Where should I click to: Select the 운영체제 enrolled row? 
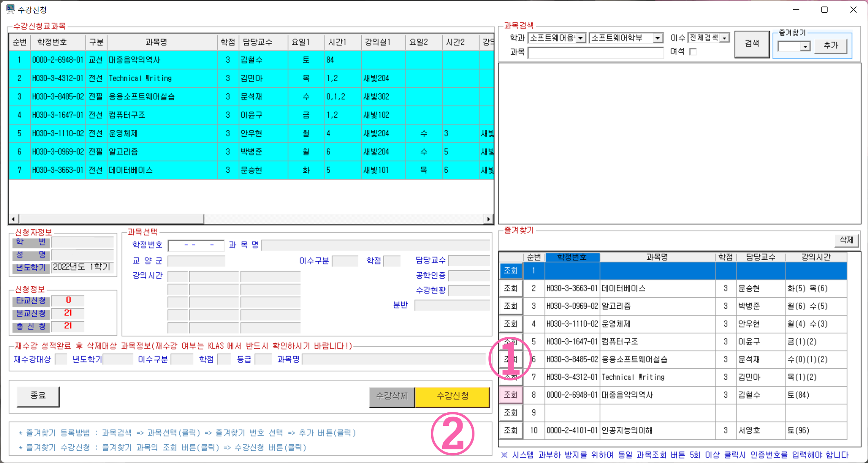(x=251, y=134)
